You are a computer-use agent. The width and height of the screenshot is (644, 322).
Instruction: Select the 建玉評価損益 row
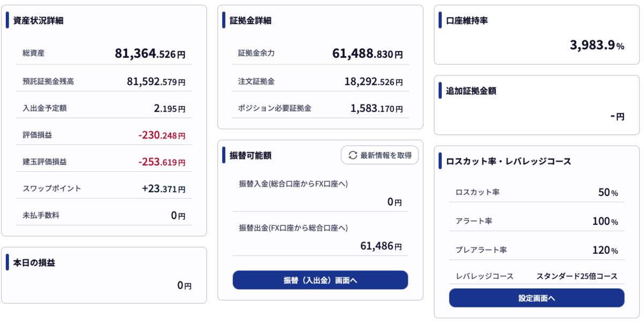click(x=104, y=162)
